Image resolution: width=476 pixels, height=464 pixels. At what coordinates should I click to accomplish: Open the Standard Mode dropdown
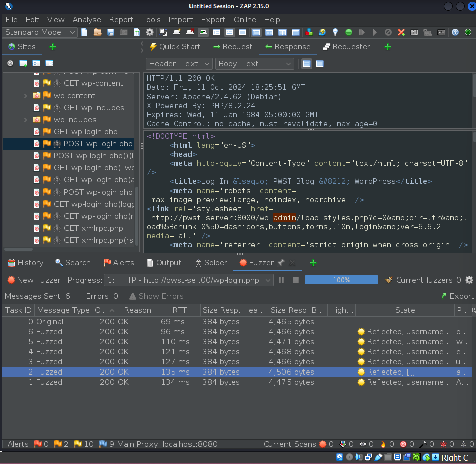point(40,32)
